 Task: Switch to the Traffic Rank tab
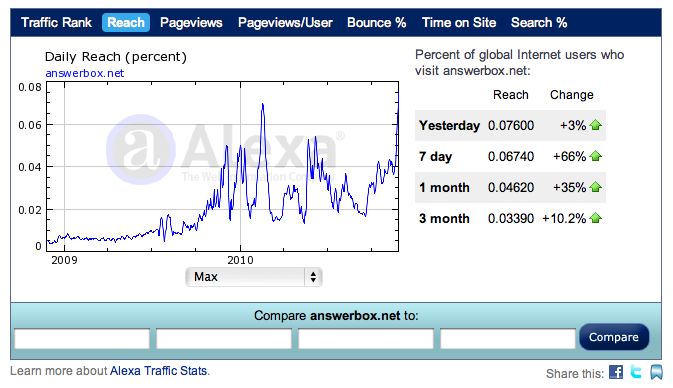(56, 22)
